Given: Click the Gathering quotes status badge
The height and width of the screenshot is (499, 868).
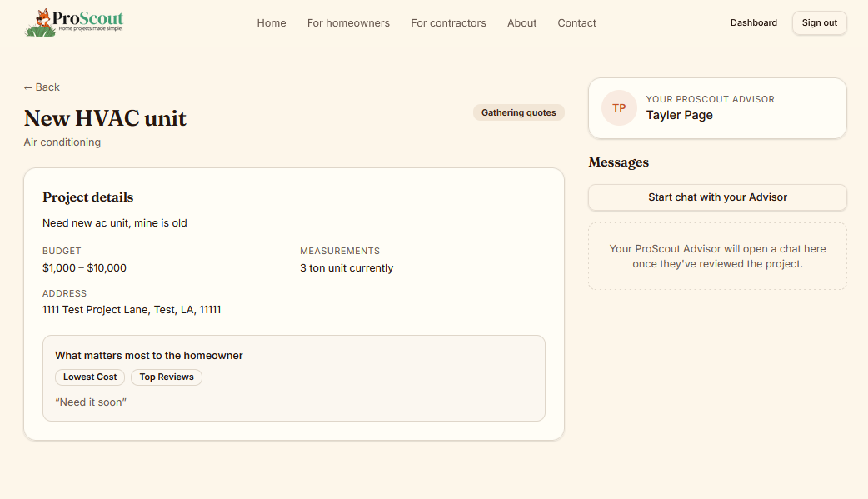Looking at the screenshot, I should (x=519, y=112).
